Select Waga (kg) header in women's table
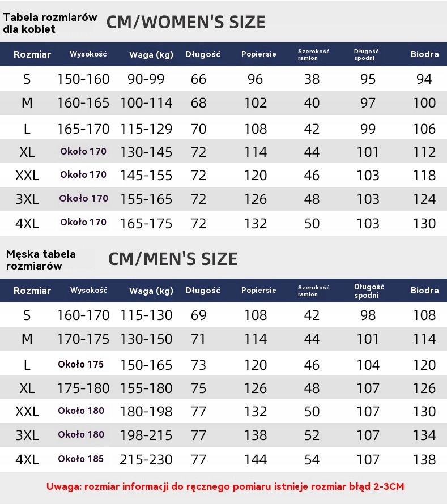The image size is (447, 504). [x=151, y=54]
